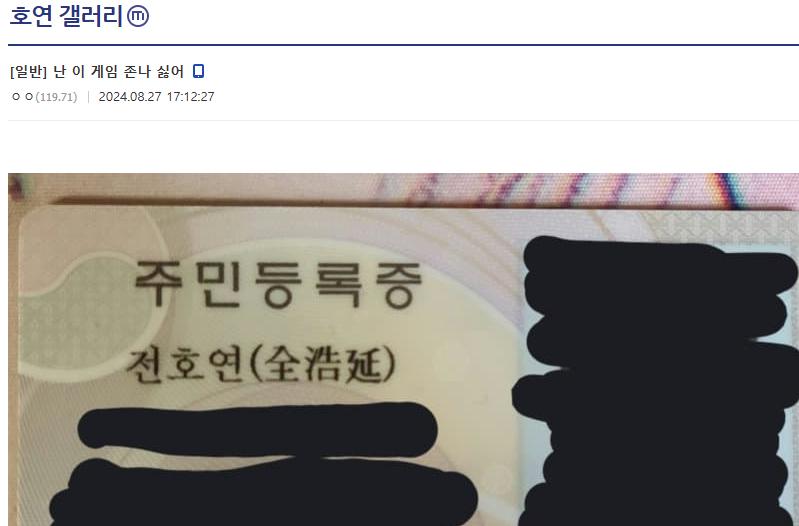Click the author nickname ㅇㅇ

(22, 96)
